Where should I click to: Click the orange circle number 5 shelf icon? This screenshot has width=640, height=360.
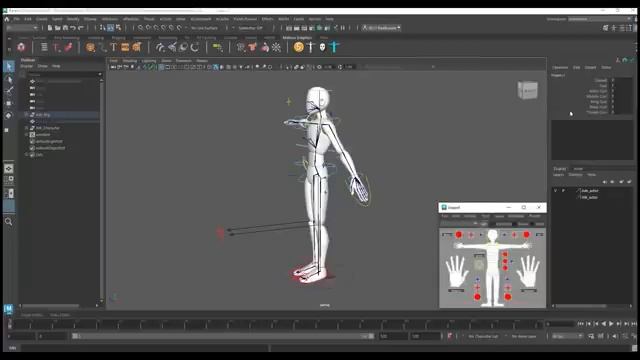coord(299,47)
